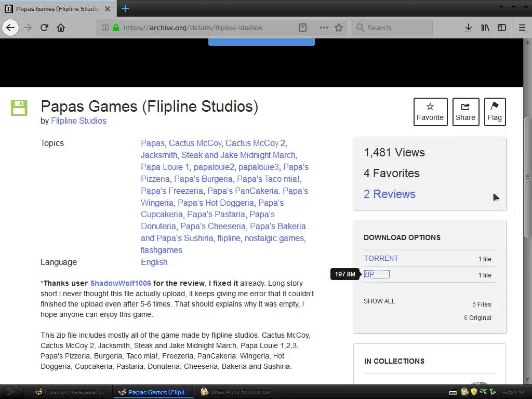Download the ZIP file
Viewport: 532px width, 399px height.
(x=369, y=274)
